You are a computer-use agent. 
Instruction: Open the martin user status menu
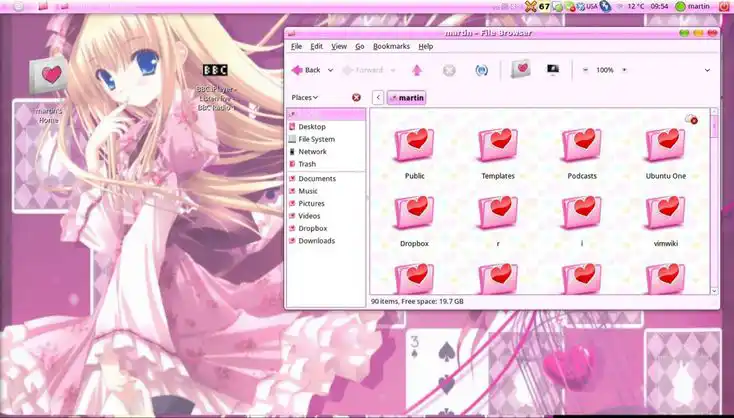pyautogui.click(x=692, y=7)
